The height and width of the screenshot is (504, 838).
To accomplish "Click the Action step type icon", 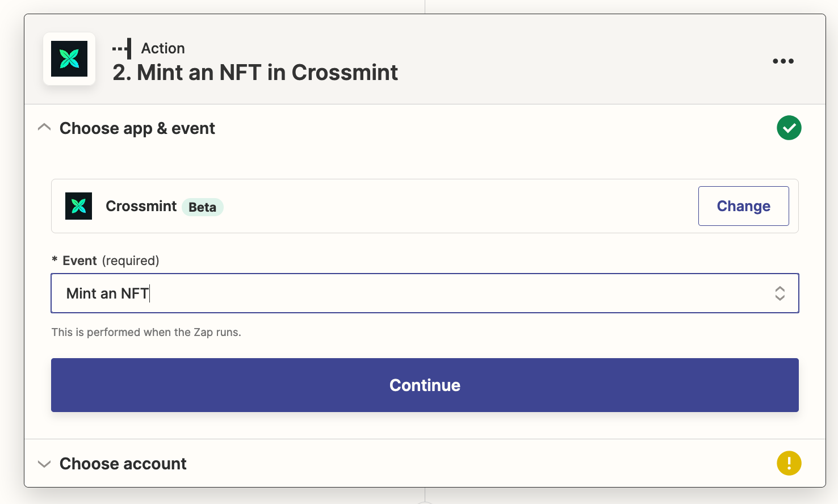I will pyautogui.click(x=122, y=49).
